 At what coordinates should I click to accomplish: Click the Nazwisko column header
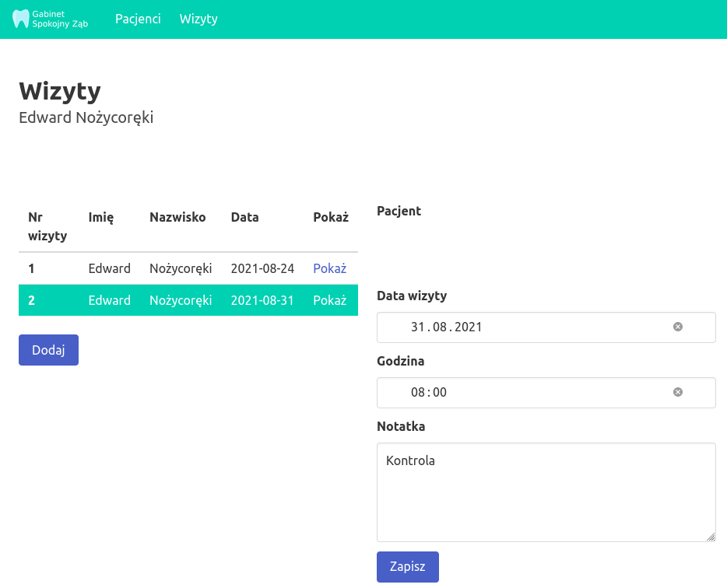pyautogui.click(x=177, y=217)
